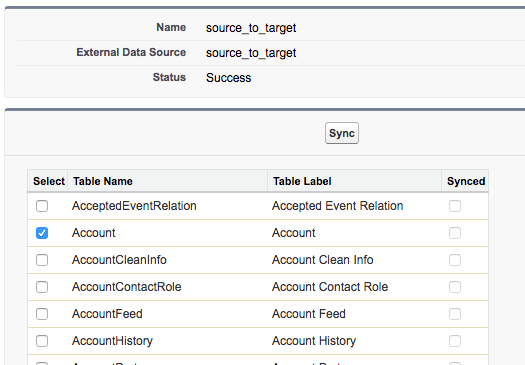Click the Account Clean Info label
This screenshot has width=525, height=365.
pyautogui.click(x=322, y=260)
